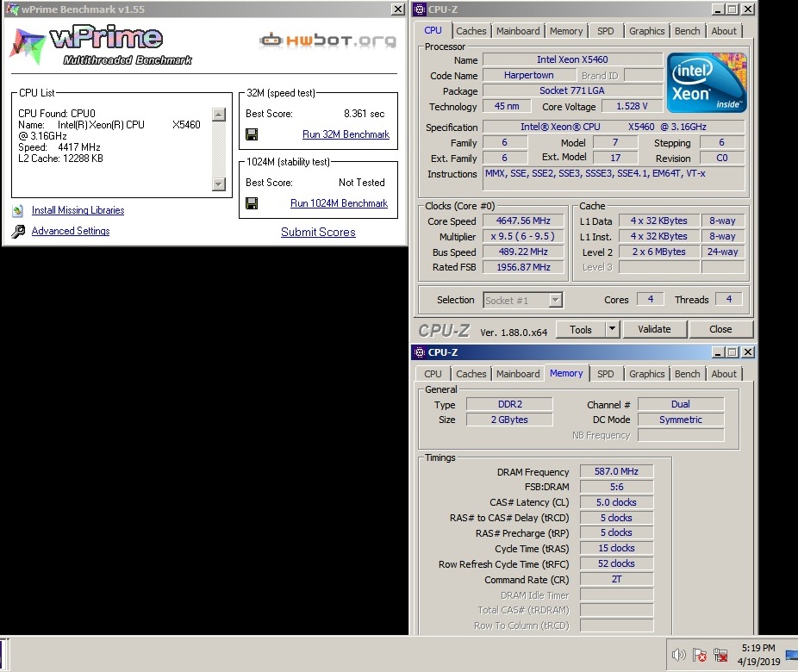Click the Advanced Settings wrench icon
This screenshot has height=672, width=798.
tap(18, 232)
